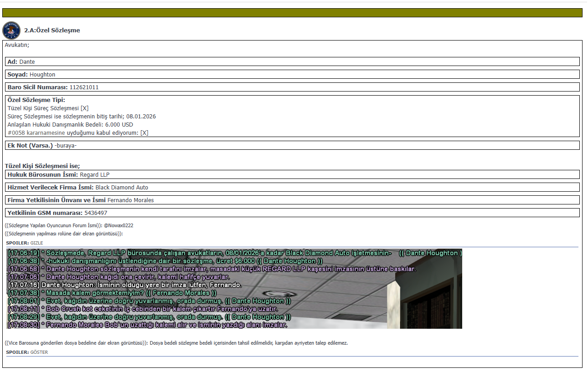Click the representative name "Fernando Morales" in the form
Screen dimensions: 588x372
click(131, 200)
